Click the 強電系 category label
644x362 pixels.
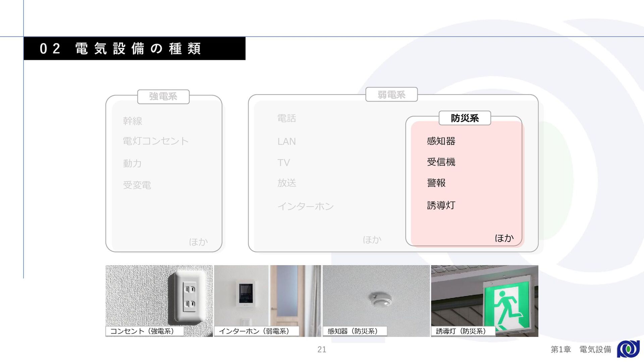click(163, 97)
